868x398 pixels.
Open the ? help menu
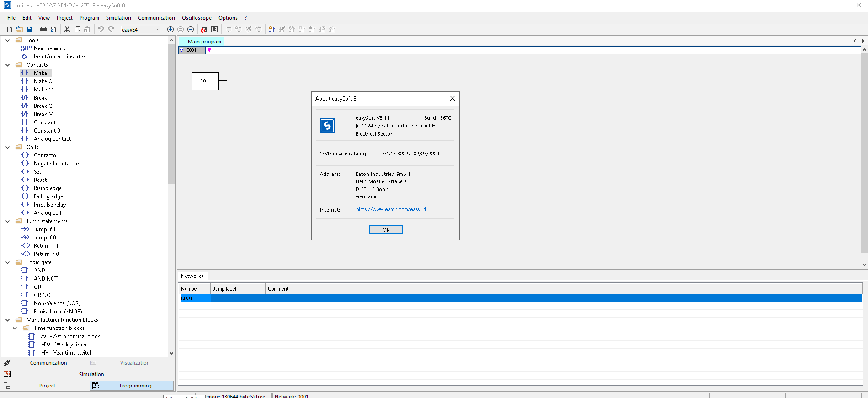(245, 18)
